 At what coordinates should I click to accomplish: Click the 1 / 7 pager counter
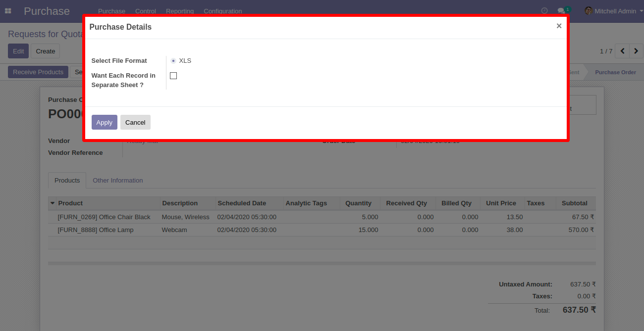(x=606, y=51)
